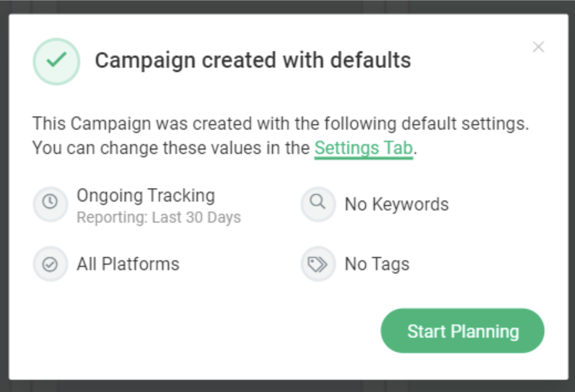Click the clock icon beside Ongoing Tracking
Image resolution: width=575 pixels, height=392 pixels.
tap(50, 204)
